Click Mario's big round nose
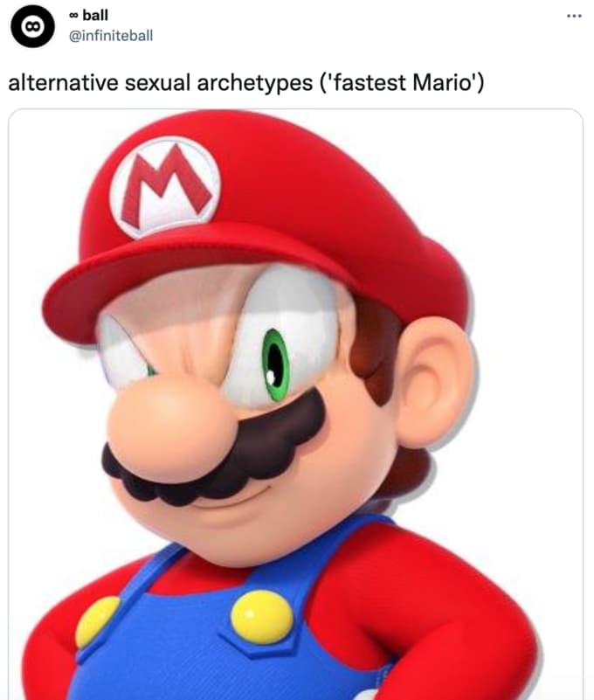Screen dimensions: 594x700 pos(172,431)
